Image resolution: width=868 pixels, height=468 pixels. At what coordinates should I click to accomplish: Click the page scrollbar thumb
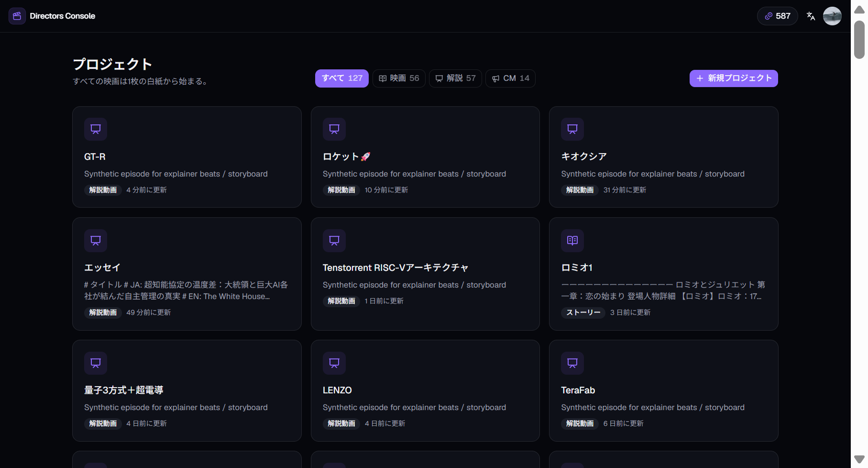coord(859,40)
